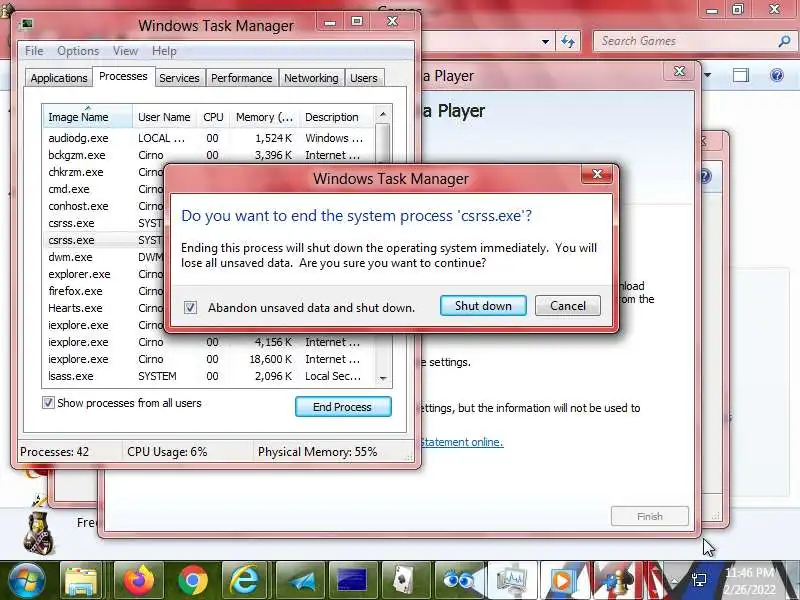This screenshot has width=800, height=600.
Task: Click in the Search Games input field
Action: coord(686,41)
